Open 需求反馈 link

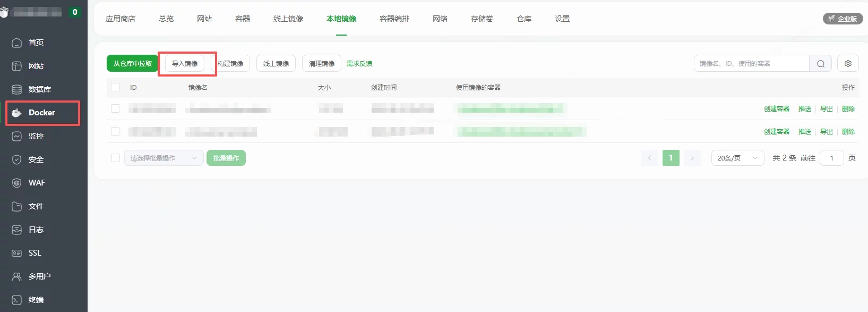click(359, 63)
